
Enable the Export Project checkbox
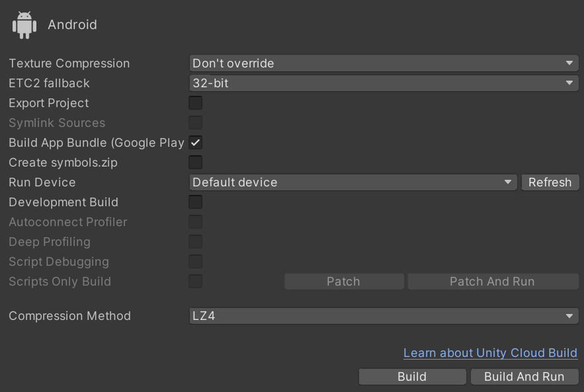pyautogui.click(x=196, y=102)
